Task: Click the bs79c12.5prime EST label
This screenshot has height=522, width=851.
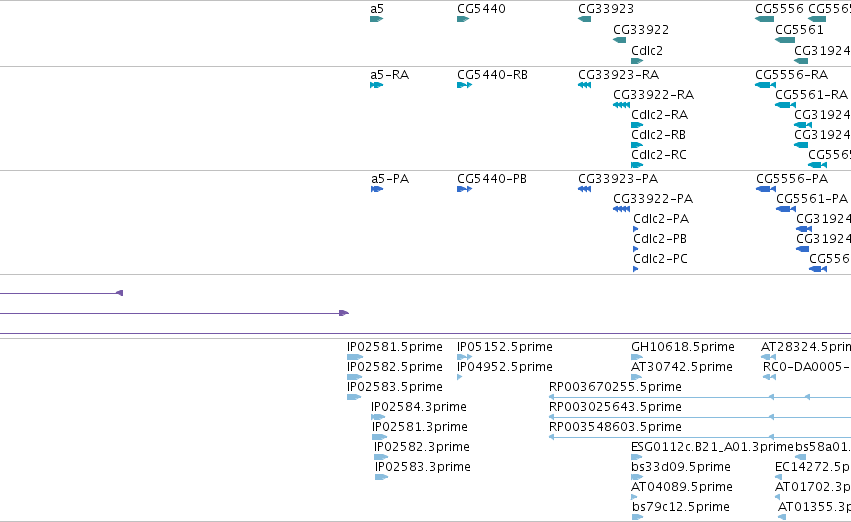Action: (681, 508)
